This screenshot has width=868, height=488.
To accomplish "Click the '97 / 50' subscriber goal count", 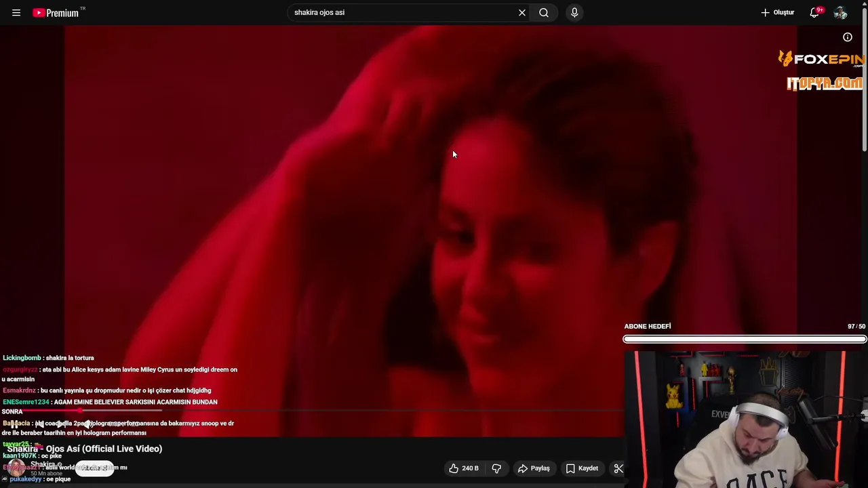I will 856,327.
